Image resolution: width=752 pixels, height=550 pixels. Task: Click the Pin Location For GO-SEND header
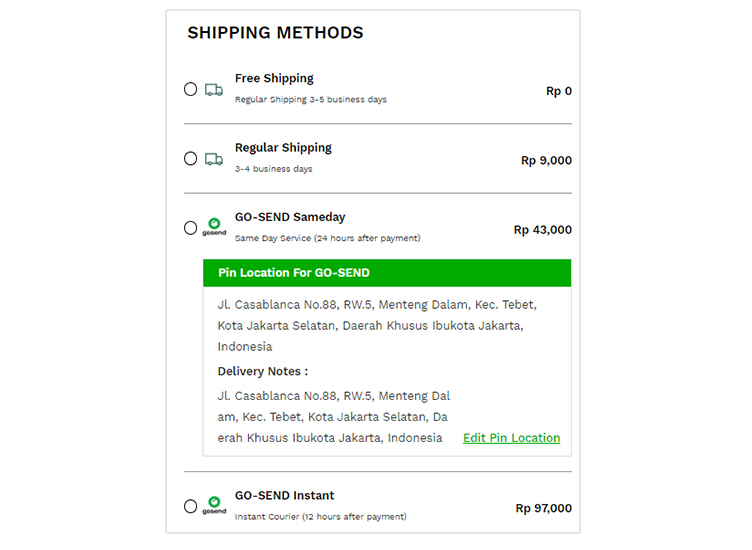point(387,273)
